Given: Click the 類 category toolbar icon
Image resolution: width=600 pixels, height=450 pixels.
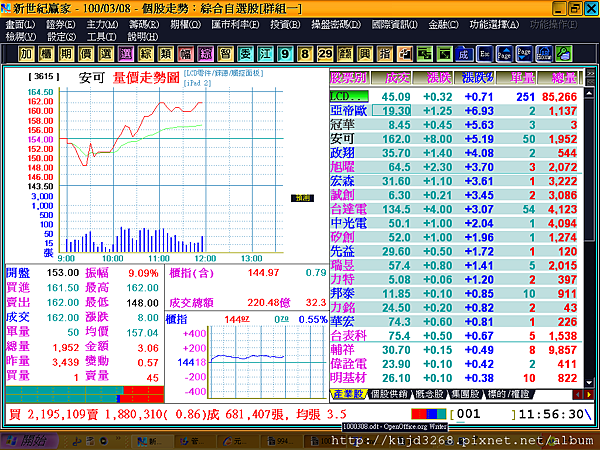Looking at the screenshot, I should point(165,54).
